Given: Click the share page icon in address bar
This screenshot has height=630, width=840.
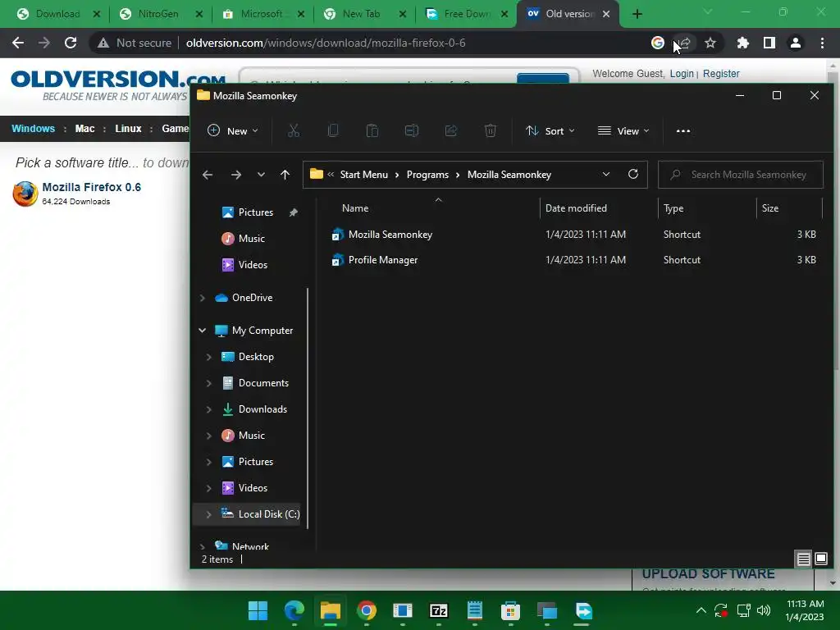Looking at the screenshot, I should (x=684, y=43).
